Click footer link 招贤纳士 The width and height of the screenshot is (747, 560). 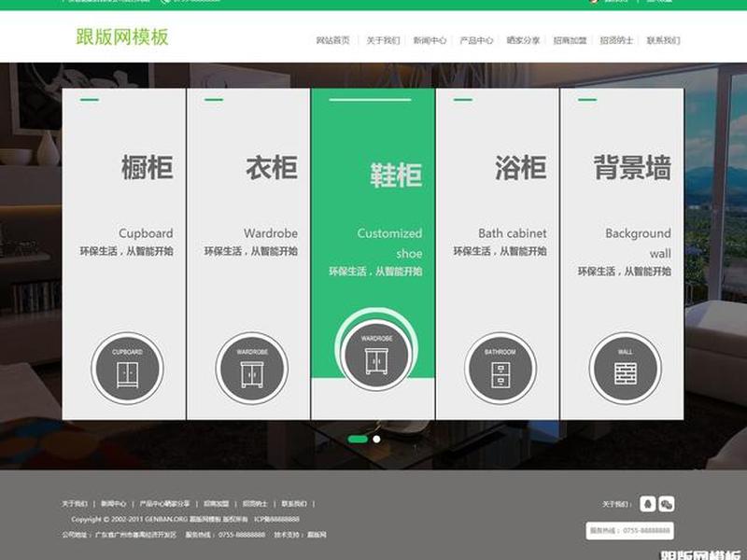click(255, 503)
